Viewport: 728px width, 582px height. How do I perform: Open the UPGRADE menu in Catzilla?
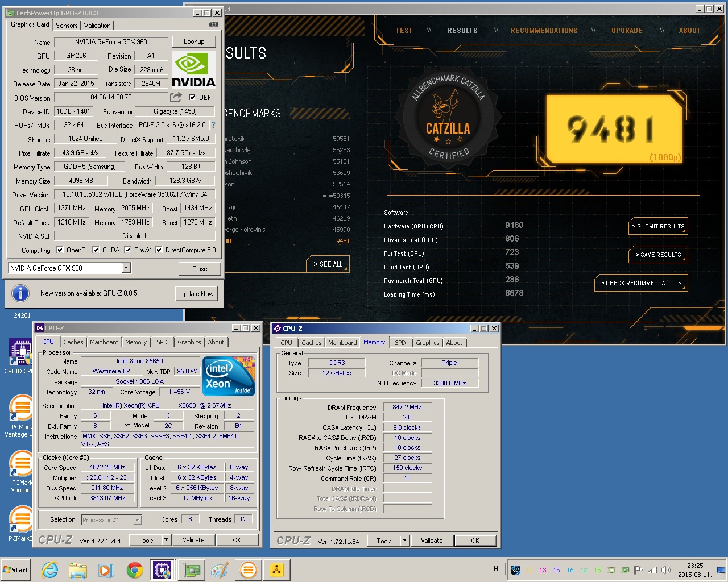(x=627, y=31)
